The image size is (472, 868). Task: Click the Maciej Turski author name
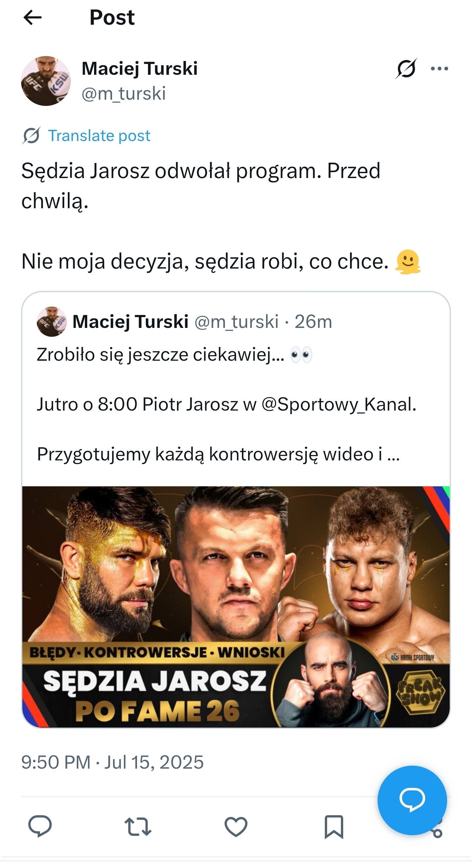click(x=140, y=69)
